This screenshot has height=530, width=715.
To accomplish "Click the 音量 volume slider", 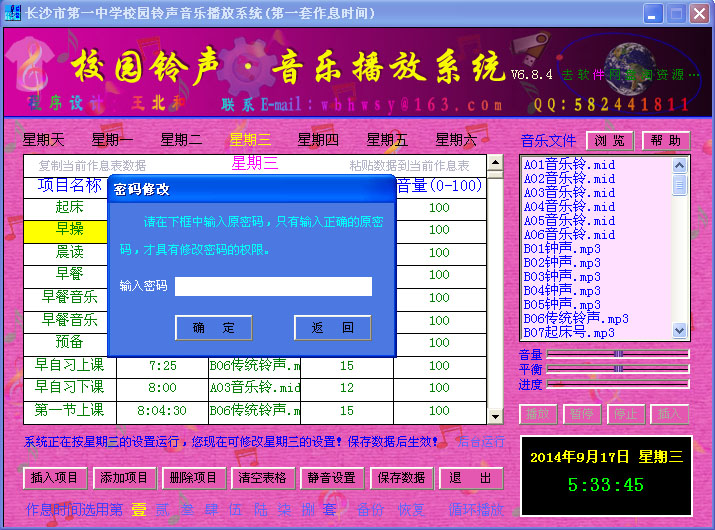I will (618, 354).
